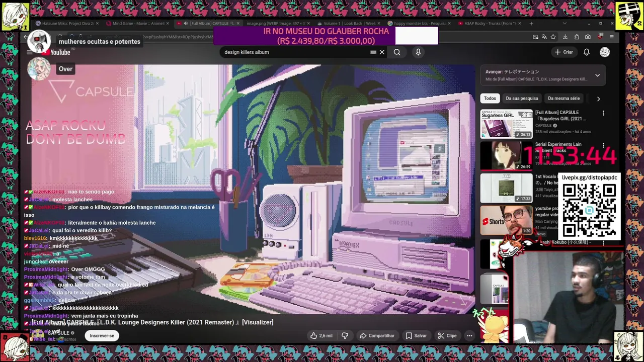Open YouTube notifications bell
This screenshot has width=644, height=362.
tap(587, 52)
